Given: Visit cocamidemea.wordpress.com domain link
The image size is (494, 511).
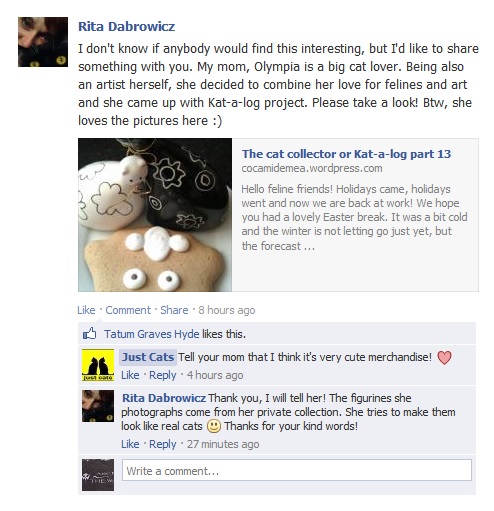Looking at the screenshot, I should [x=312, y=168].
